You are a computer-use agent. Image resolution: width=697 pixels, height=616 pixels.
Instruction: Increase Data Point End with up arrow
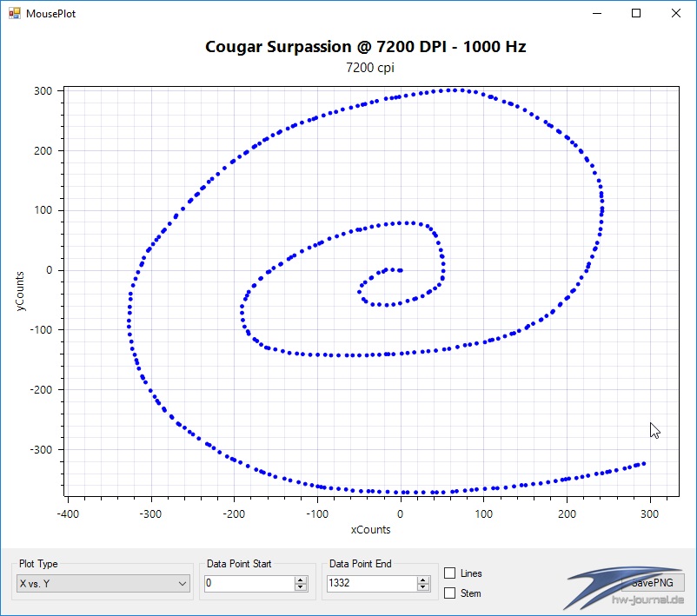coord(423,580)
